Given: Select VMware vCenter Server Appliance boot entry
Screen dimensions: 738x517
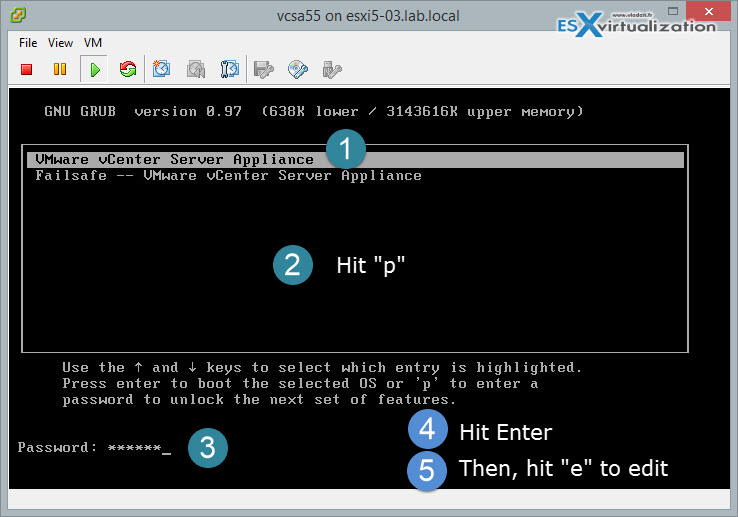Looking at the screenshot, I should coord(355,160).
